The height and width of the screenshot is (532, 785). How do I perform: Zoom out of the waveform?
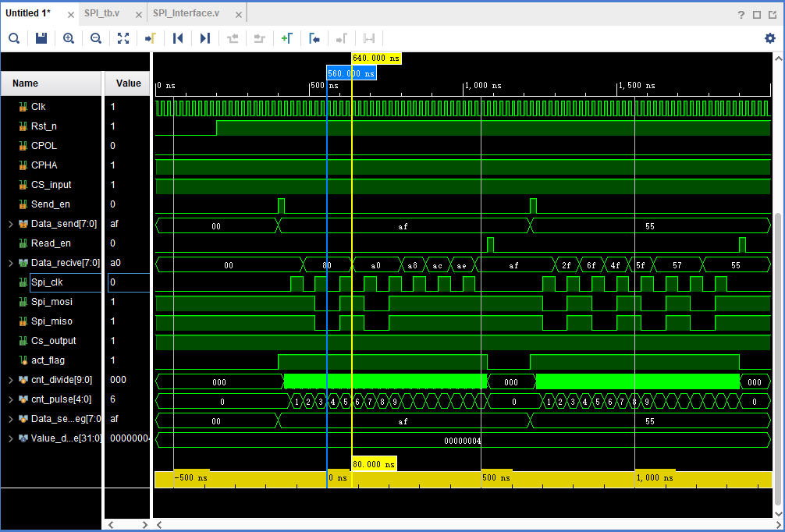tap(96, 38)
